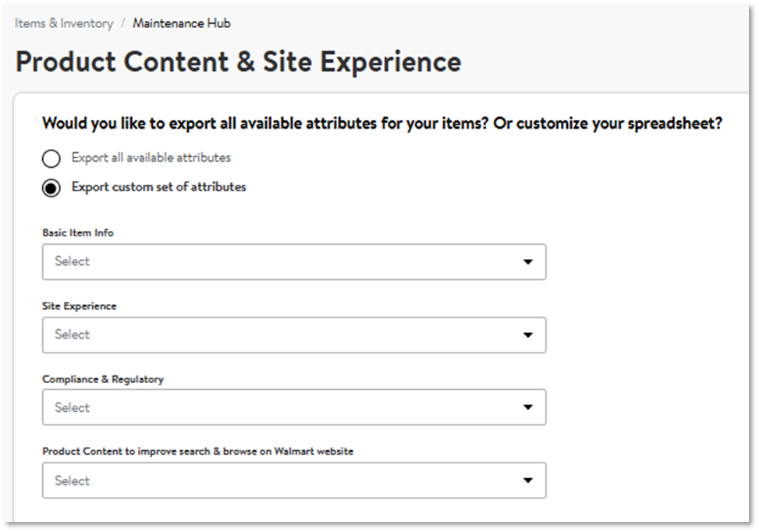Click the 'Basic Item Info' field label
The width and height of the screenshot is (759, 532).
click(x=78, y=232)
